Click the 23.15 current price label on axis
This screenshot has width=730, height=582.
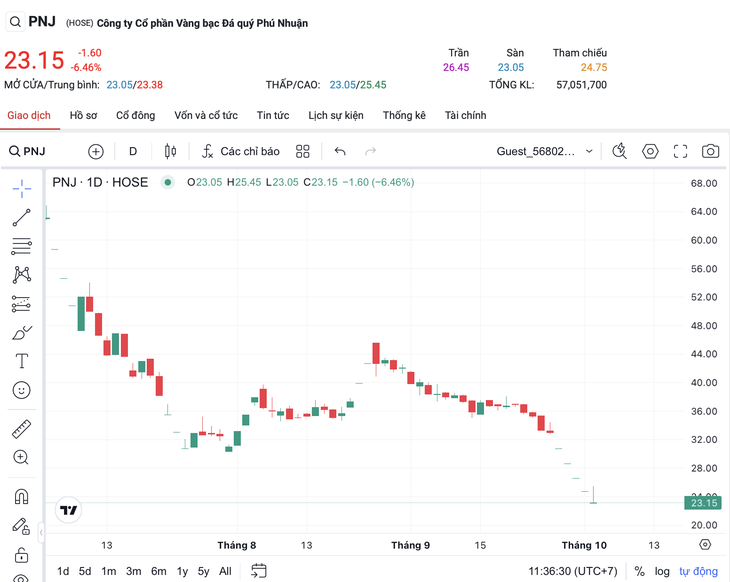click(703, 503)
